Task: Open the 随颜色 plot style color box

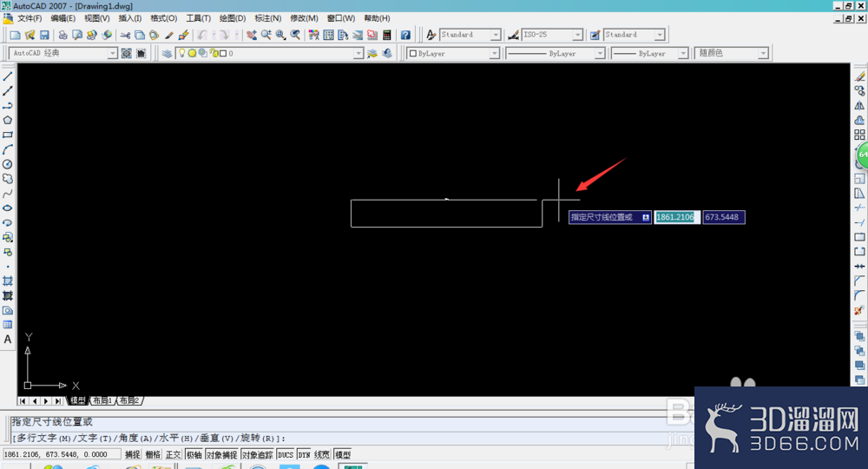Action: click(731, 53)
